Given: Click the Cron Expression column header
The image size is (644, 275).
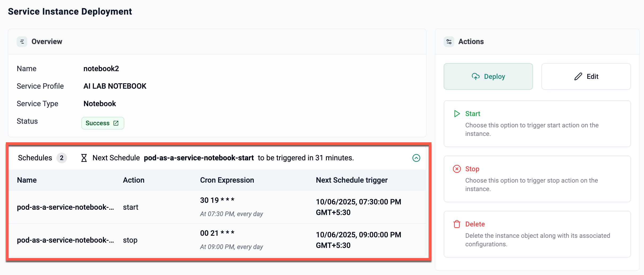Looking at the screenshot, I should (x=227, y=180).
